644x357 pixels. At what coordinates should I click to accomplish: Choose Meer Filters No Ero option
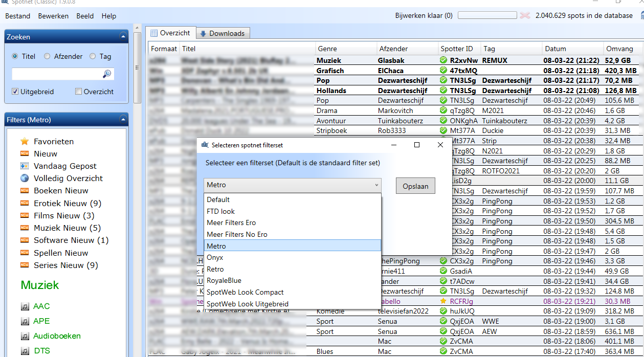(x=293, y=234)
